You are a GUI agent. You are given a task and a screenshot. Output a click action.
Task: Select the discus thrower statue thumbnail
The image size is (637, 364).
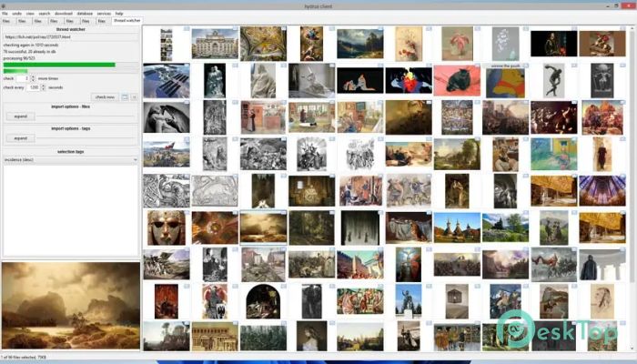click(553, 80)
